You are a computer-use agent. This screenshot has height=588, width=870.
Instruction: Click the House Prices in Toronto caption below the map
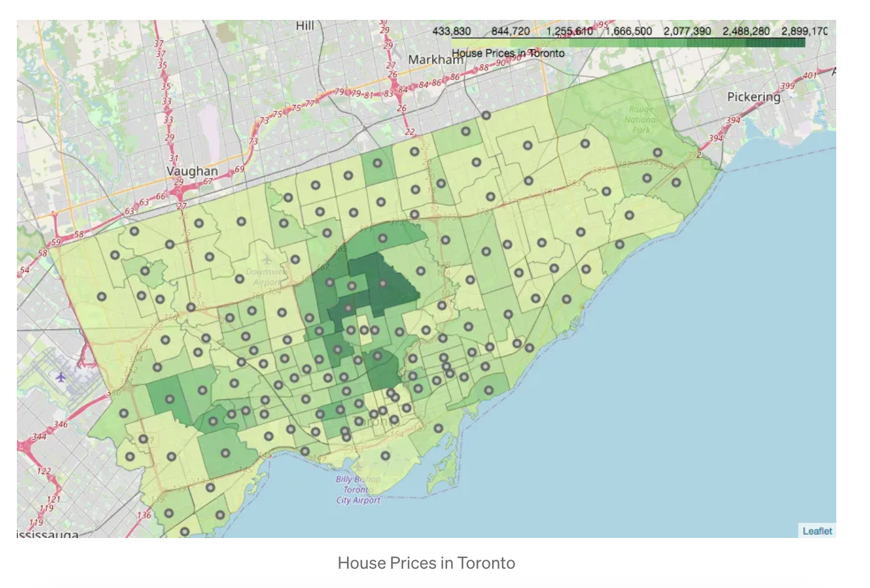click(x=427, y=563)
